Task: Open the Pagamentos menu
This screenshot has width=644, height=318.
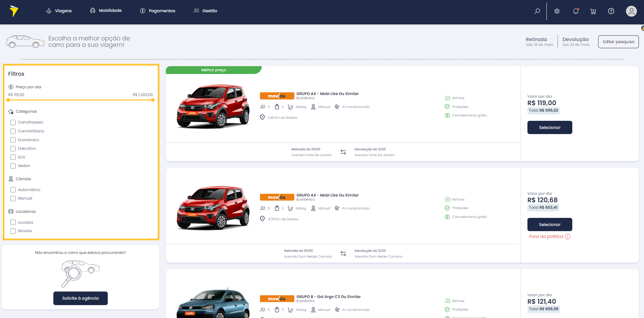Action: coord(158,11)
